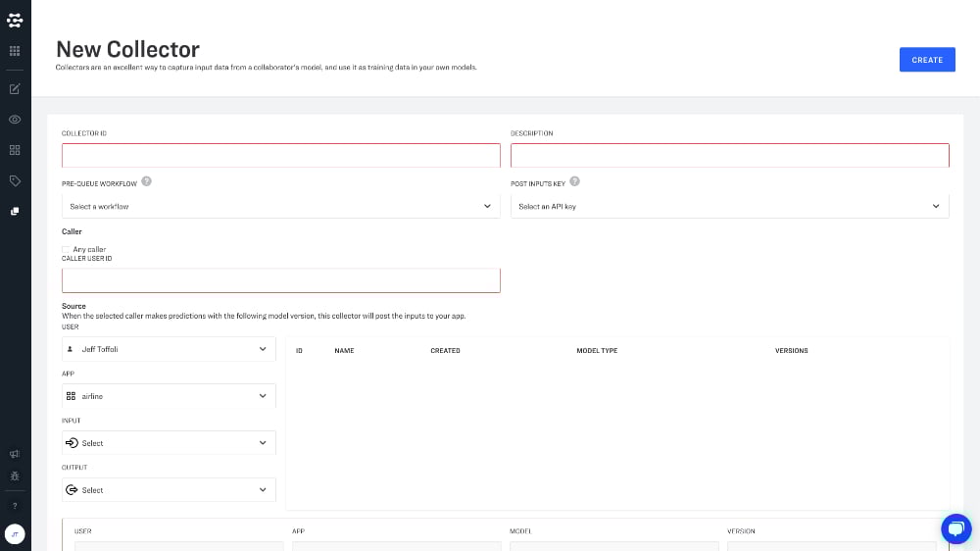Expand the App dropdown showing airline

(169, 396)
